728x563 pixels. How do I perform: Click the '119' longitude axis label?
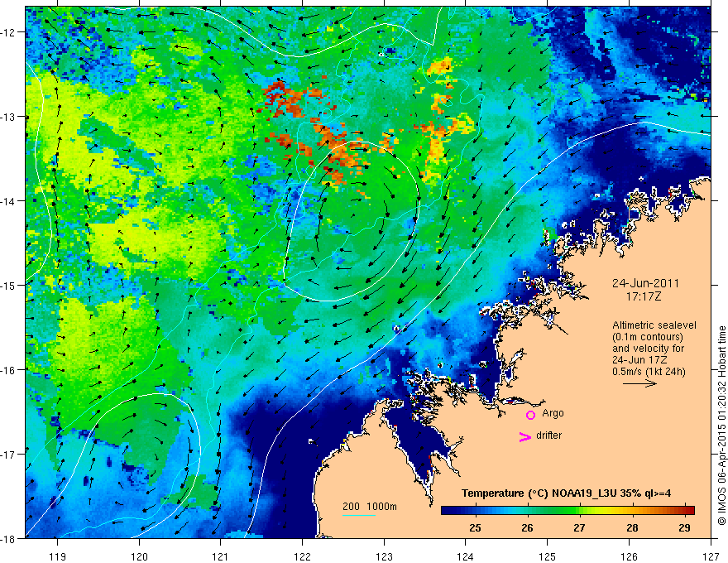58,556
